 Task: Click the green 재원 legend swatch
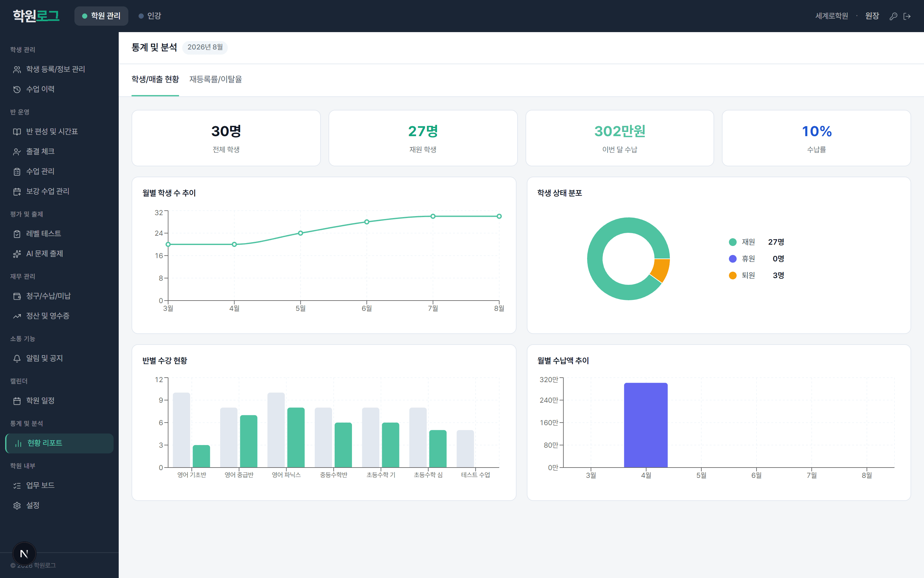point(732,242)
